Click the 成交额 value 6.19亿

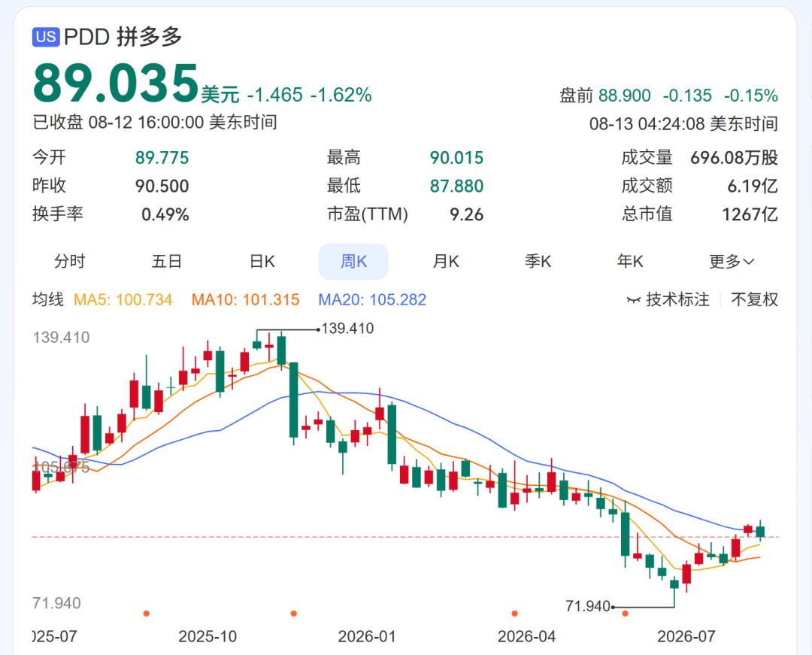click(753, 186)
